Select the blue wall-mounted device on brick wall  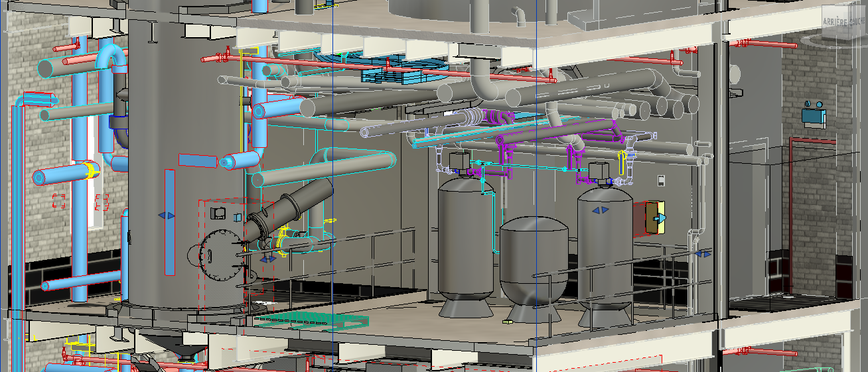[814, 113]
